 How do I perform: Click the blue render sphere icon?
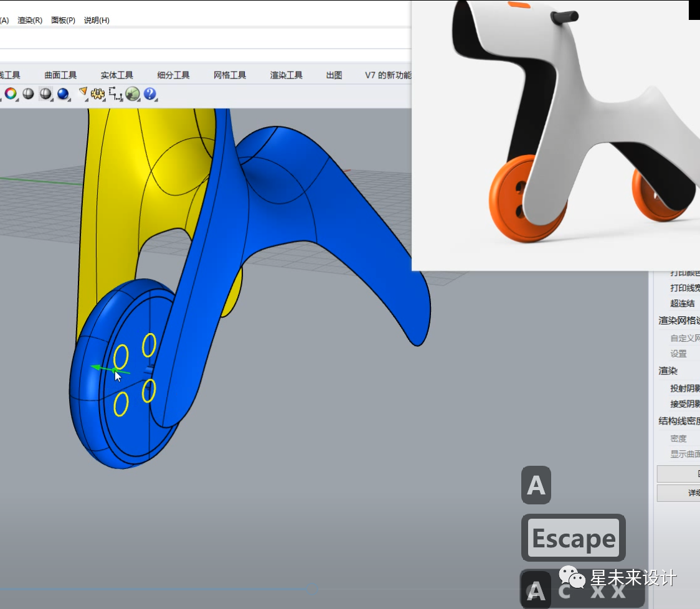click(x=63, y=94)
